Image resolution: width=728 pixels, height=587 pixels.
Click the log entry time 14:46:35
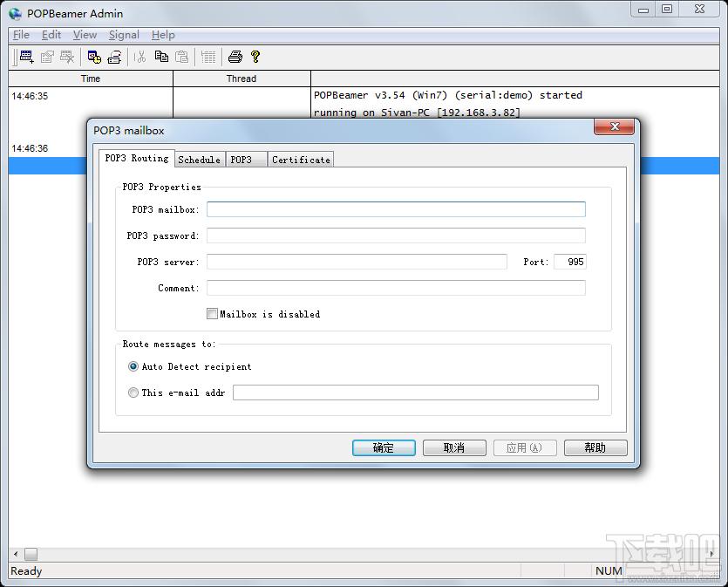[30, 96]
